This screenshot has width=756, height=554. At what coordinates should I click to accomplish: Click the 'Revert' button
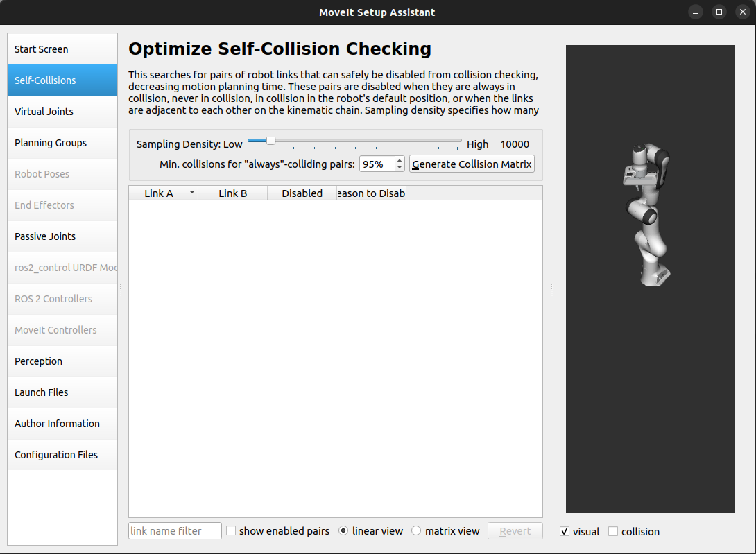click(515, 530)
